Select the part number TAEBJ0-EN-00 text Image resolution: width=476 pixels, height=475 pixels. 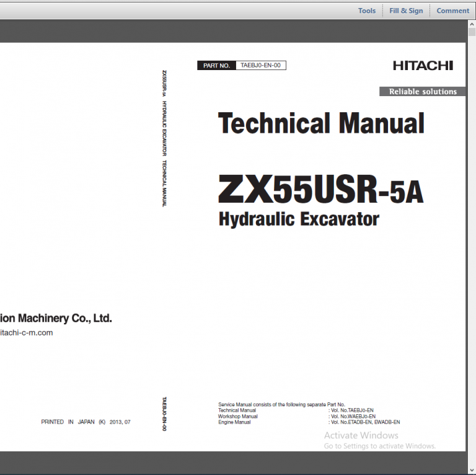pos(260,65)
